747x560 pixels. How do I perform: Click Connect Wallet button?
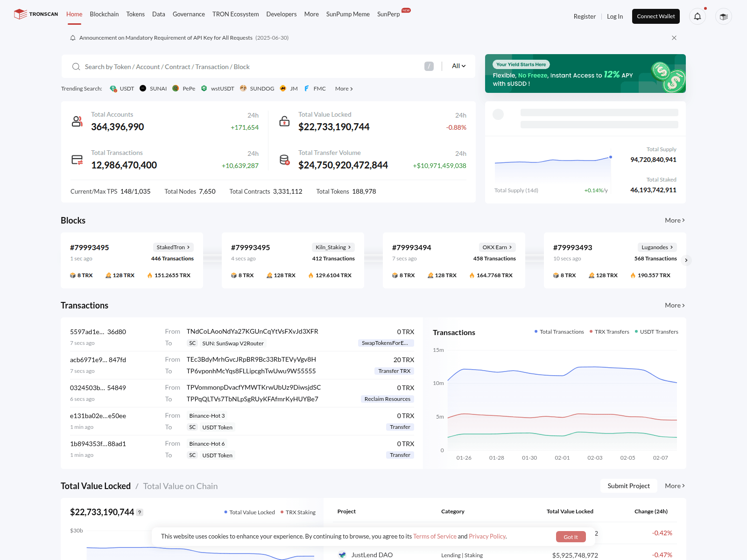(x=656, y=16)
